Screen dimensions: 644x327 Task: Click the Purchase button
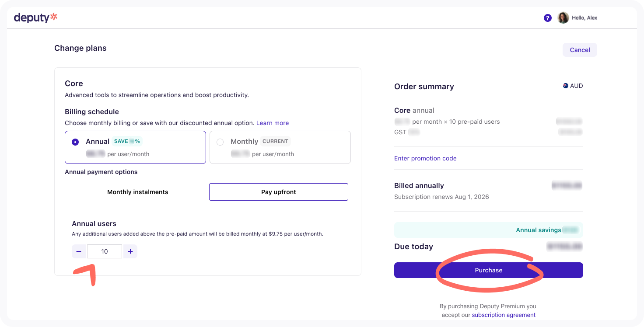[488, 270]
